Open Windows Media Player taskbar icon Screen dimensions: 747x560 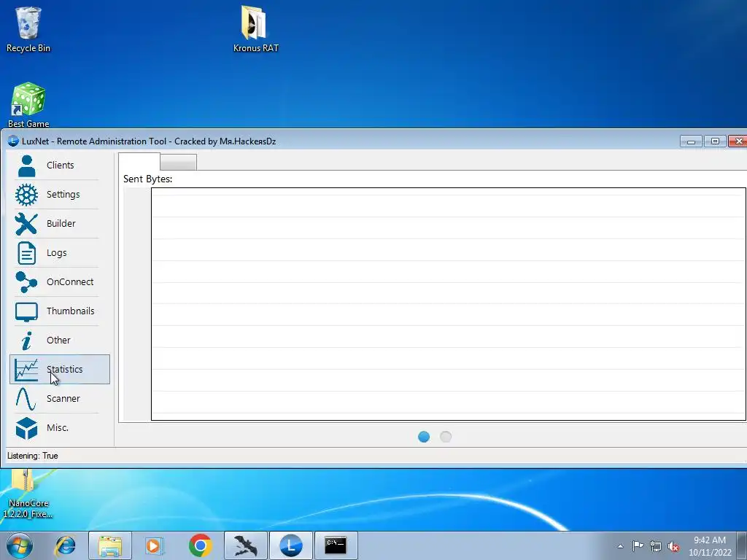[x=154, y=545]
